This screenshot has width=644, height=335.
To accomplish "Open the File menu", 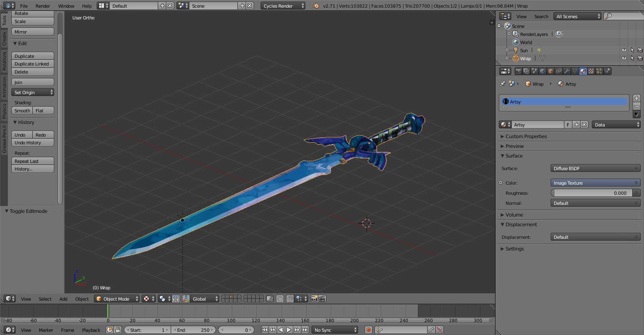I will [24, 6].
